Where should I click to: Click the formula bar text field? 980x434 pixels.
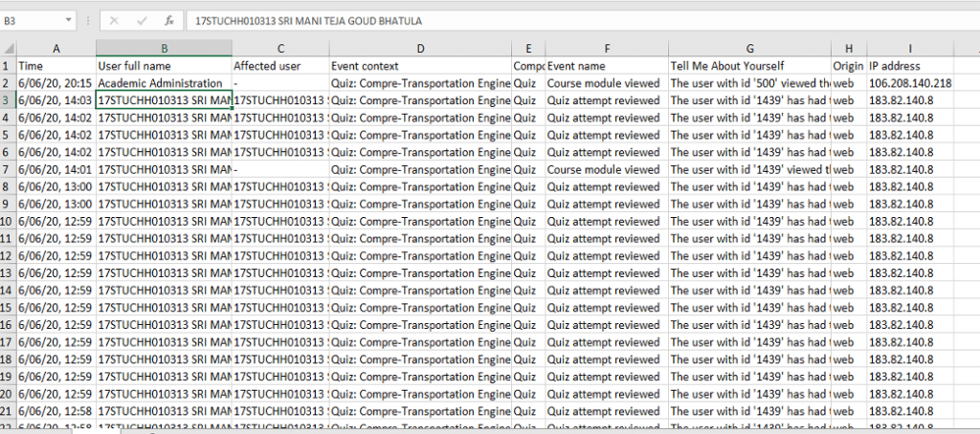point(574,20)
